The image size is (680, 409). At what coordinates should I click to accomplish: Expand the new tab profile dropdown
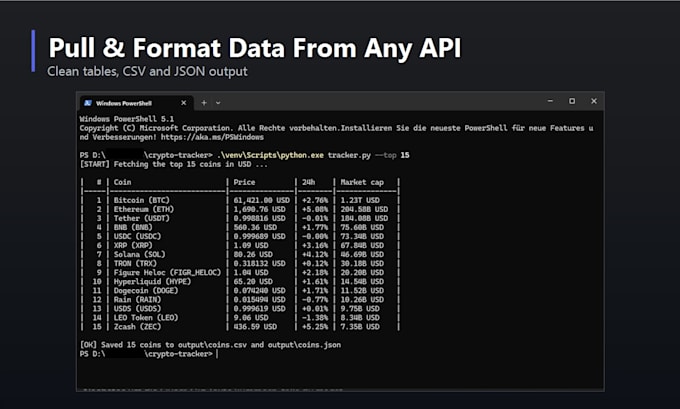pyautogui.click(x=218, y=103)
